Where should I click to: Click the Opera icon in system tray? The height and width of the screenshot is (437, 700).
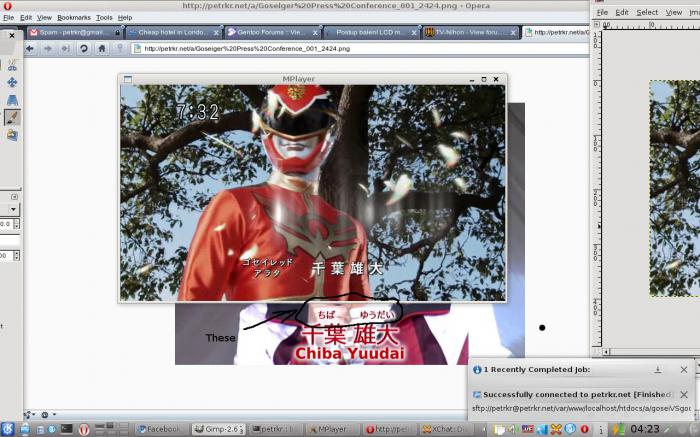[x=584, y=429]
